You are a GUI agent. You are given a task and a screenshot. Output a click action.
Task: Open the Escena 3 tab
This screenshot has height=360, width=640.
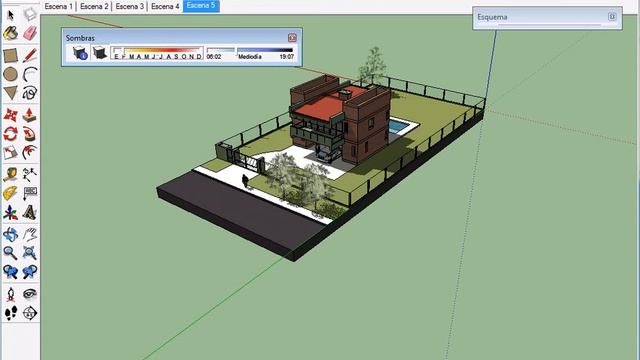130,7
